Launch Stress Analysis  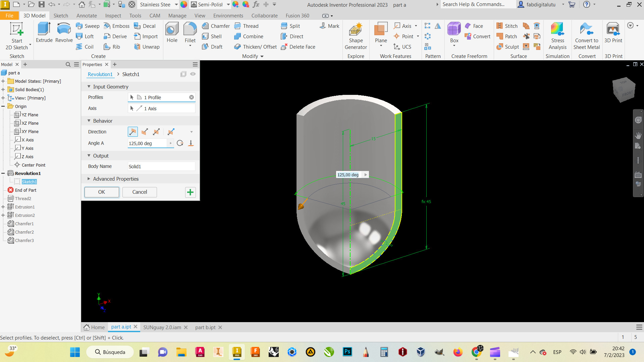[557, 36]
